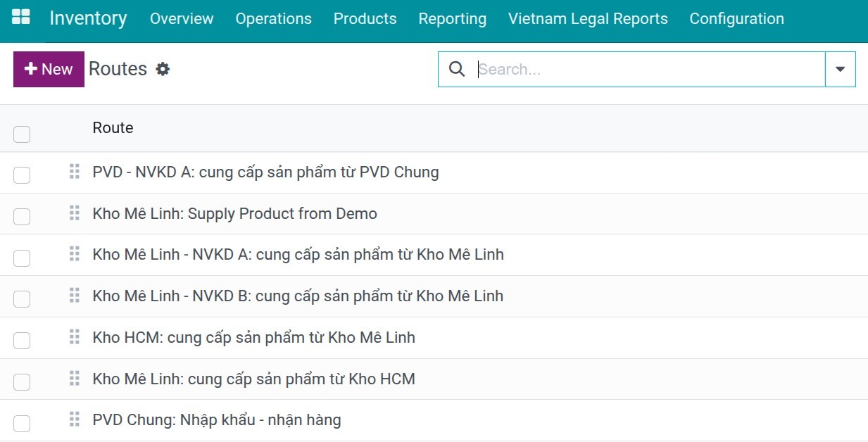
Task: Click drag handle for Kho Mê Linh - NVKD A row
Action: [75, 253]
